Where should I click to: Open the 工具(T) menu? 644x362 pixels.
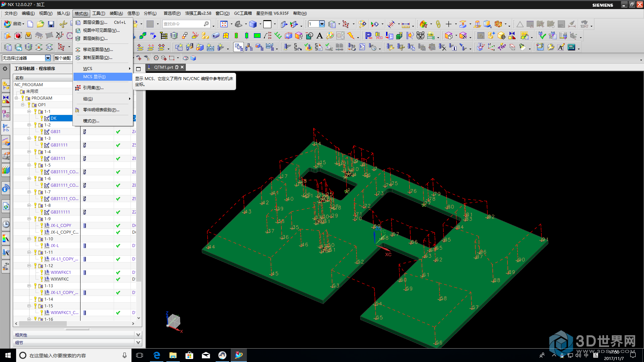[x=99, y=13]
